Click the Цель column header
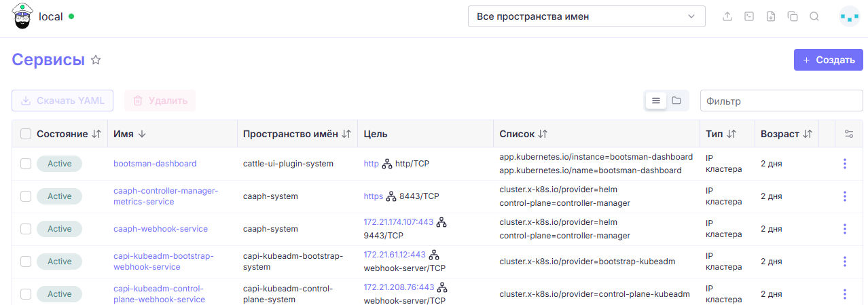The height and width of the screenshot is (305, 868). coord(376,134)
